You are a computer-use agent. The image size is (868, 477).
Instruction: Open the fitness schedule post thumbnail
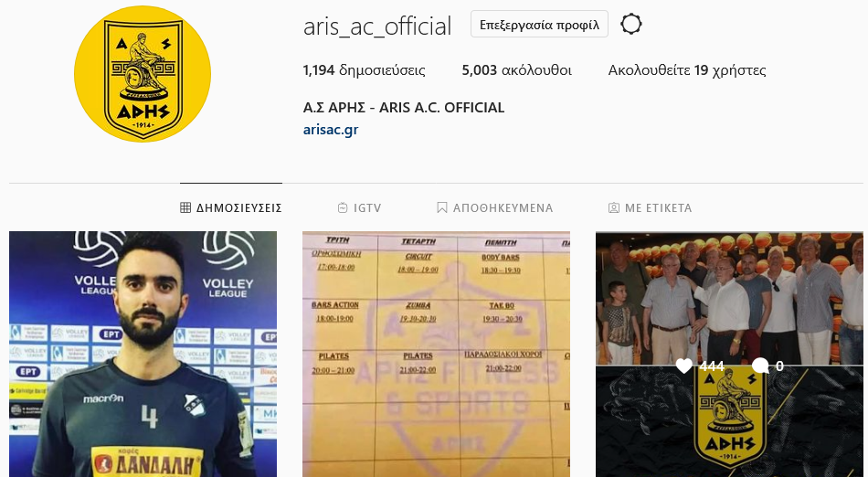pos(436,355)
